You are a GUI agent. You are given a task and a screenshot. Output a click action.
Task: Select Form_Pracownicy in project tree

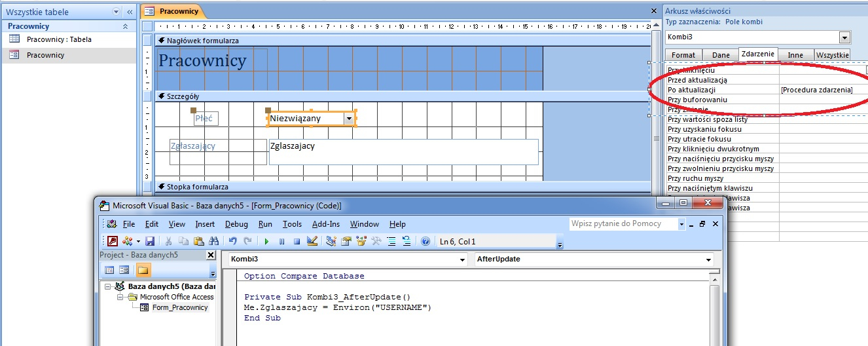[x=180, y=307]
